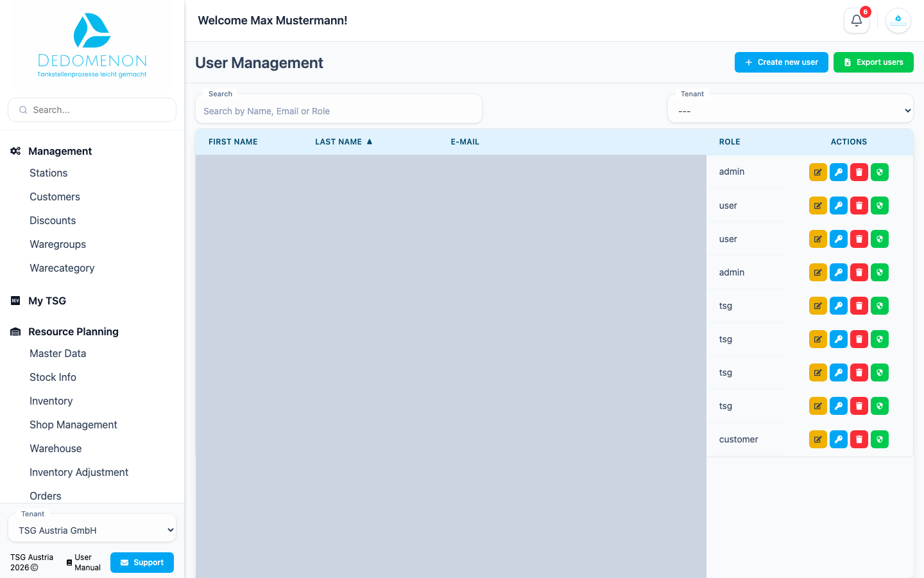Sort by E-Mail column header

465,141
